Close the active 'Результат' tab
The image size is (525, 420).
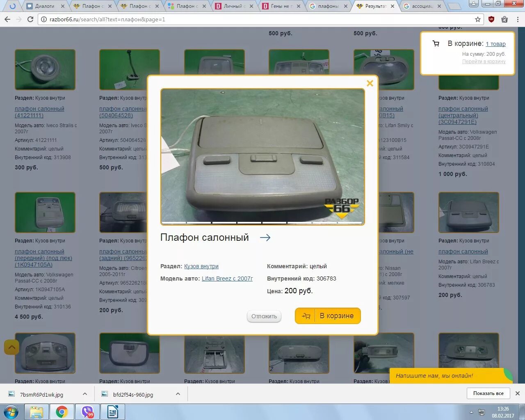pos(393,6)
